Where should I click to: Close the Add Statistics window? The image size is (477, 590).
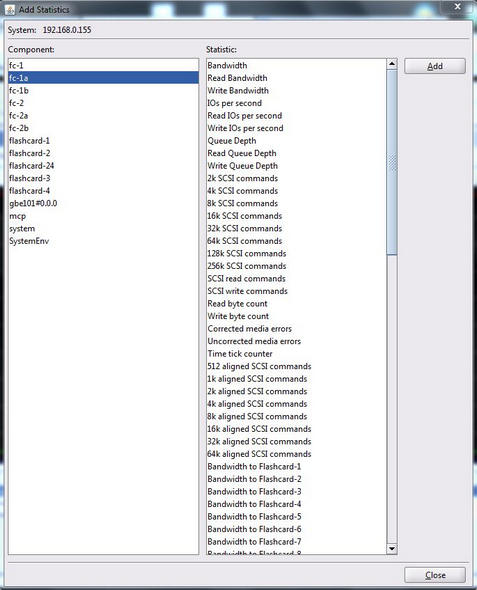coord(457,6)
